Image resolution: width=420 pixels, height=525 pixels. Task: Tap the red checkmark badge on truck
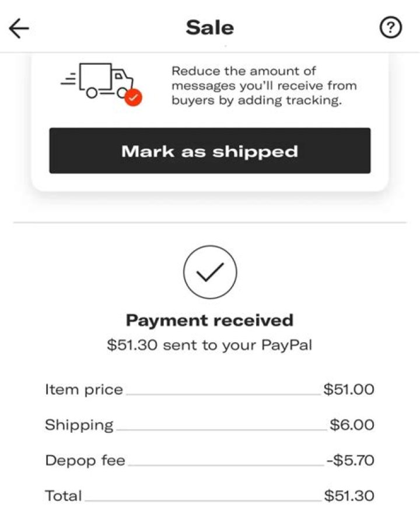(x=134, y=98)
